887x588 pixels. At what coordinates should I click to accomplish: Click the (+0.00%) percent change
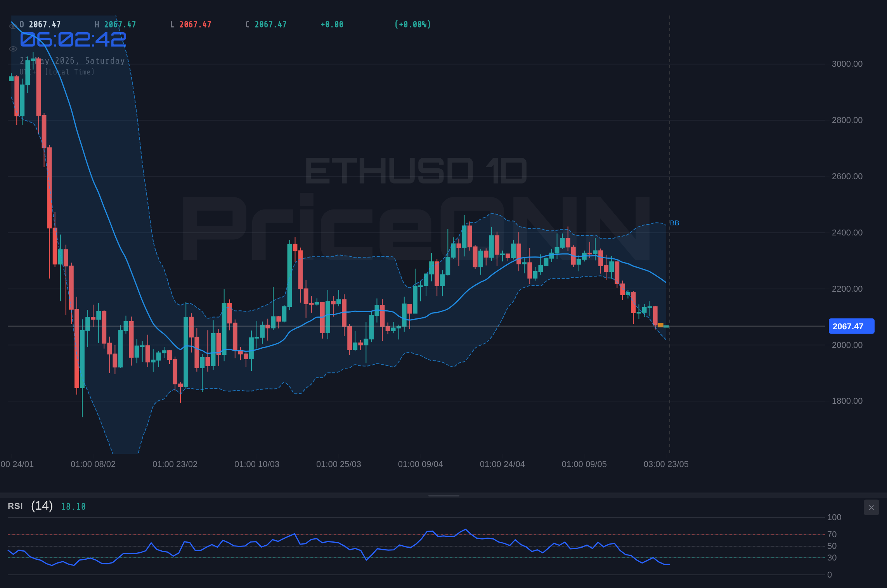412,24
